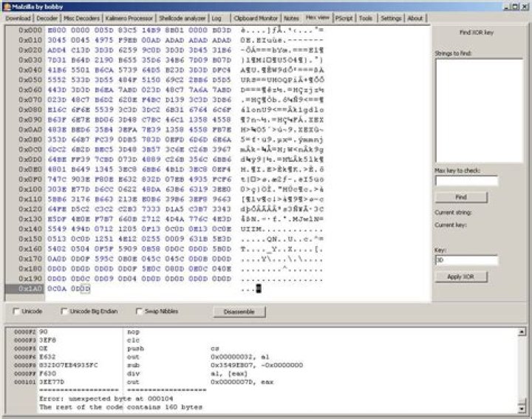Select hex row offset 0x0F0
This screenshot has height=419, width=532.
(x=30, y=179)
